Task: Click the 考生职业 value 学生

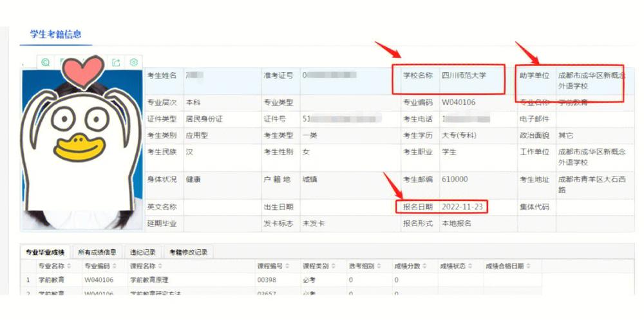Action: tap(449, 152)
